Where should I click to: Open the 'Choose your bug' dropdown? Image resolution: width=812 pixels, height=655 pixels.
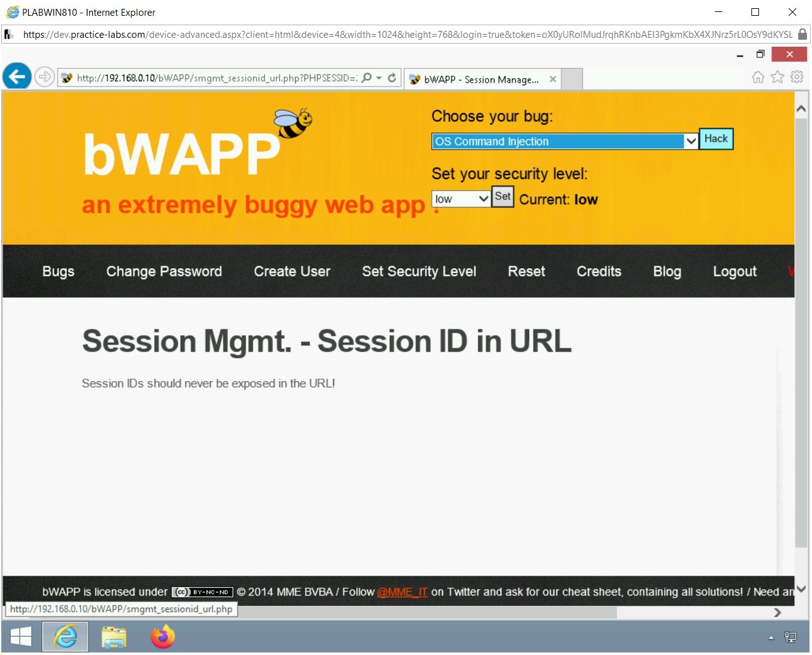691,141
